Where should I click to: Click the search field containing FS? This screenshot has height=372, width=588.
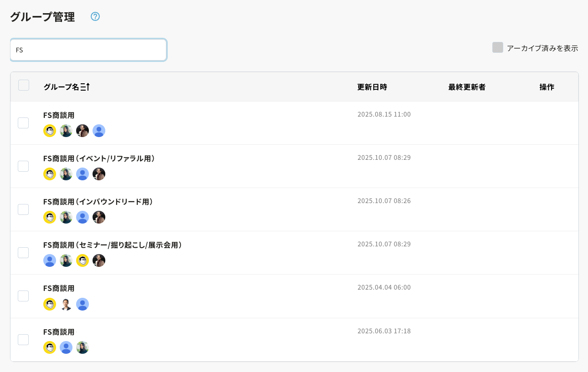coord(88,50)
